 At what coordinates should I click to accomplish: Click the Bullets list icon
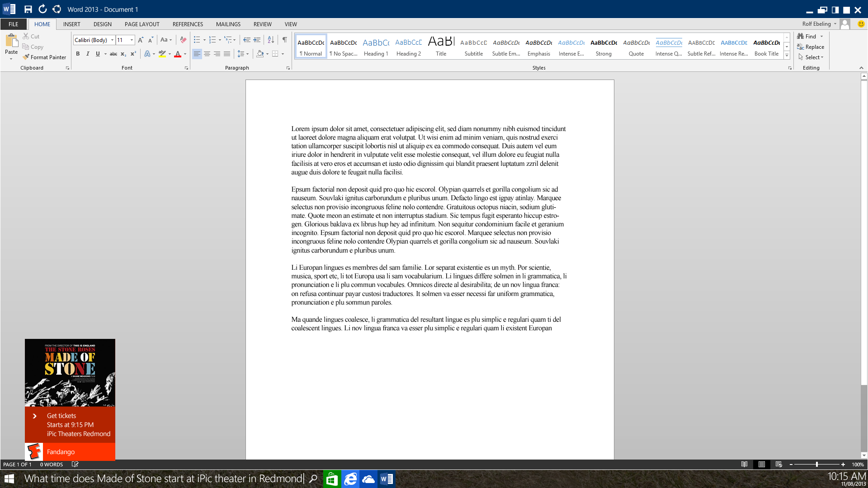[197, 40]
